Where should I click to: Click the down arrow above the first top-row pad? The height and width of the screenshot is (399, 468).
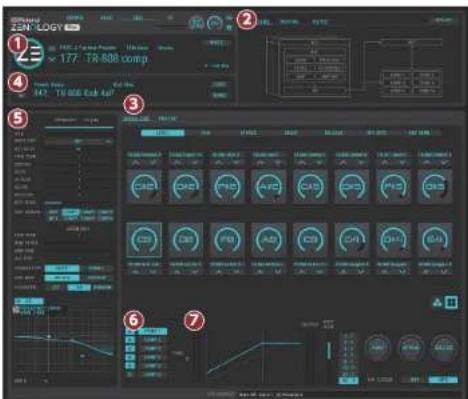(x=153, y=163)
